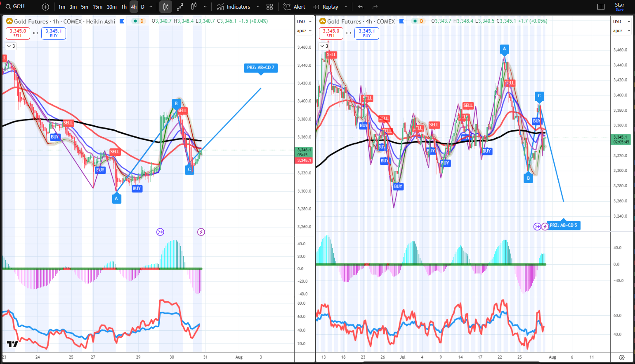Click the blue flag on the 1h chart title
The image size is (635, 364).
[x=122, y=21]
